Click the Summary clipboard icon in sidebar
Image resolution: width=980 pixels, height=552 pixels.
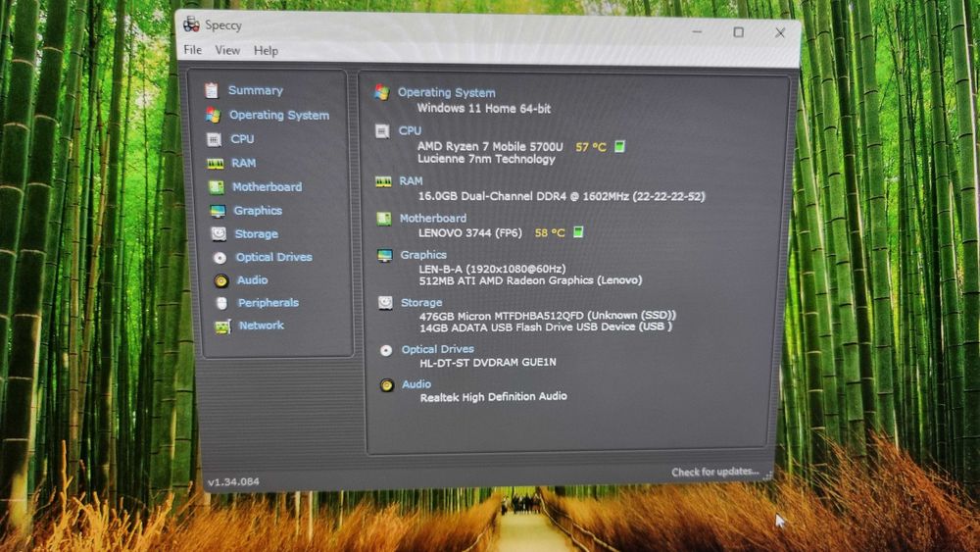click(212, 90)
